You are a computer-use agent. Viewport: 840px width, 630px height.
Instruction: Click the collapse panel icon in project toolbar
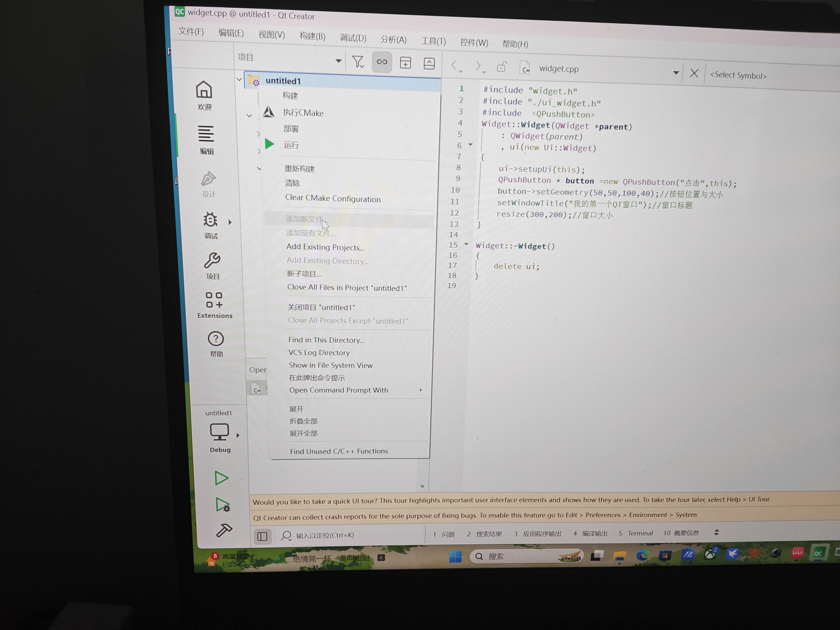pyautogui.click(x=429, y=63)
